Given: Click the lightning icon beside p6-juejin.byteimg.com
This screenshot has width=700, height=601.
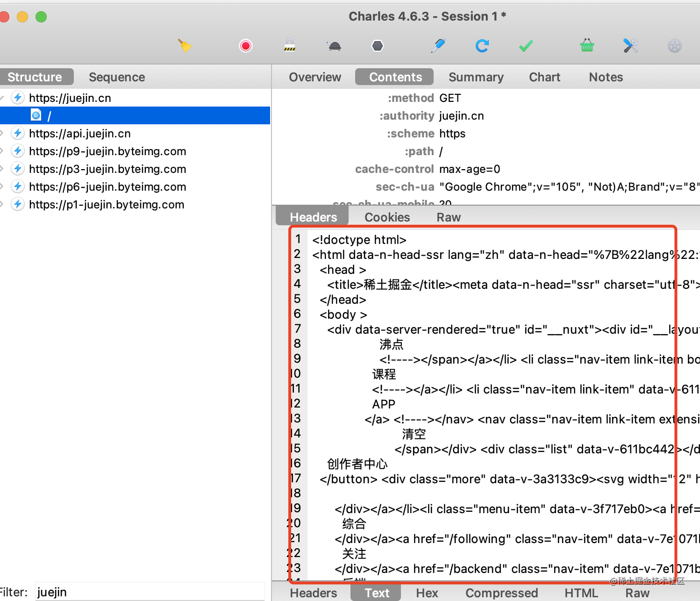Looking at the screenshot, I should point(18,186).
